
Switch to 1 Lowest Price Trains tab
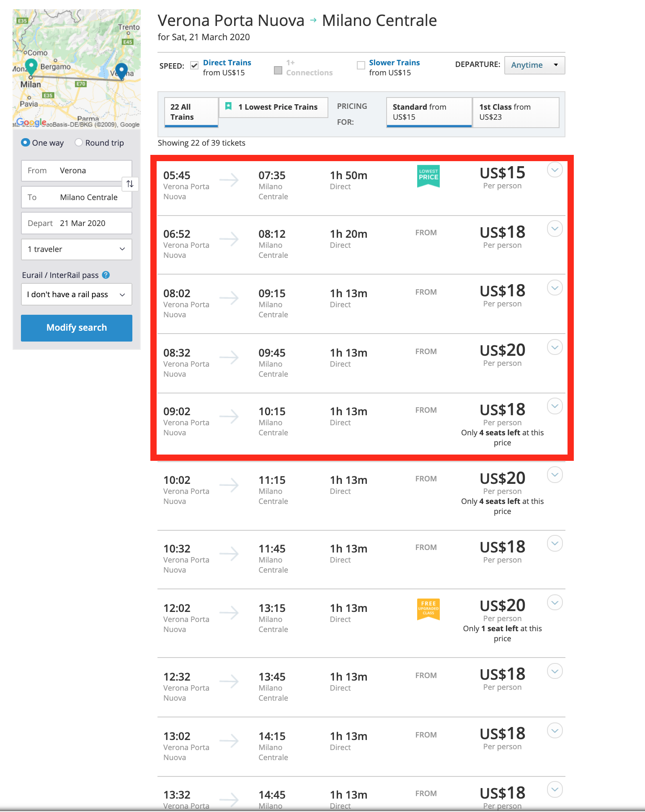pyautogui.click(x=273, y=107)
